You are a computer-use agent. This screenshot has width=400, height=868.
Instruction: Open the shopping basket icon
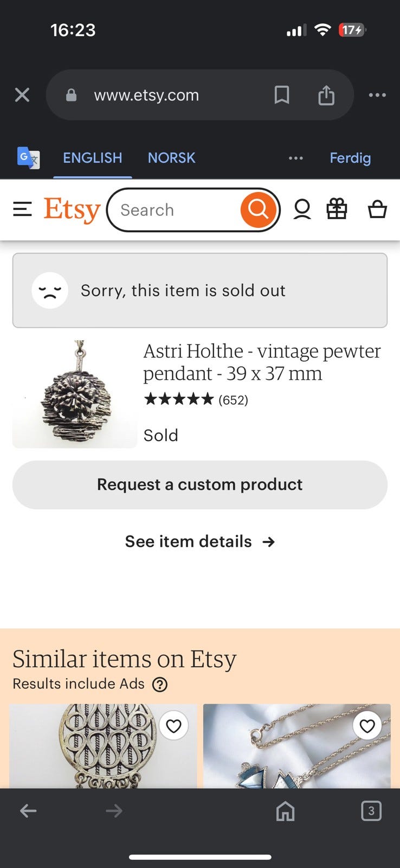377,209
